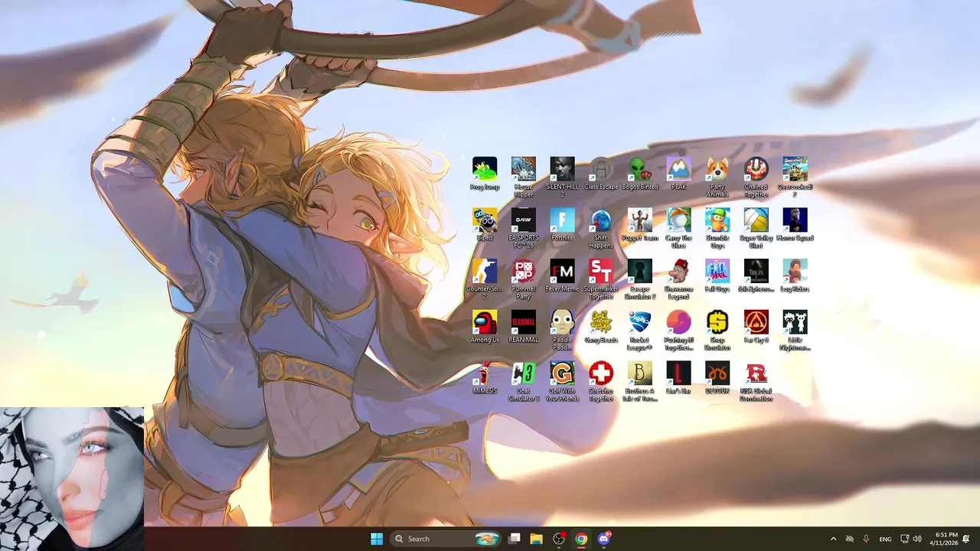Open Discord from the taskbar
The image size is (980, 551).
coord(604,539)
